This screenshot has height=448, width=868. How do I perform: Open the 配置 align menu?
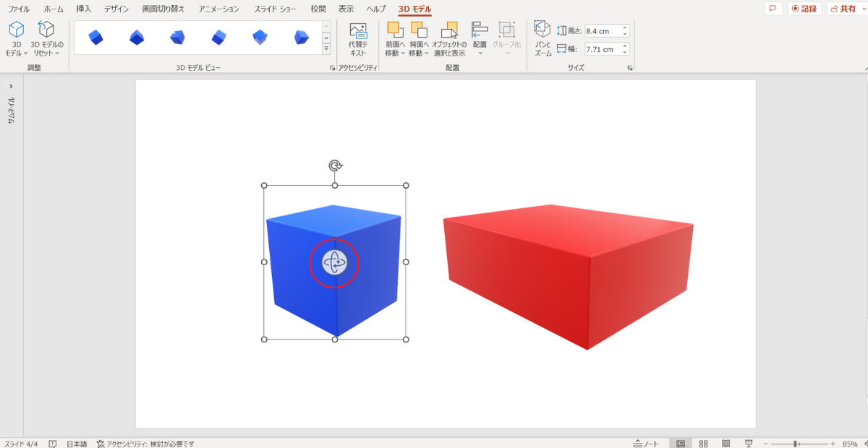(480, 40)
